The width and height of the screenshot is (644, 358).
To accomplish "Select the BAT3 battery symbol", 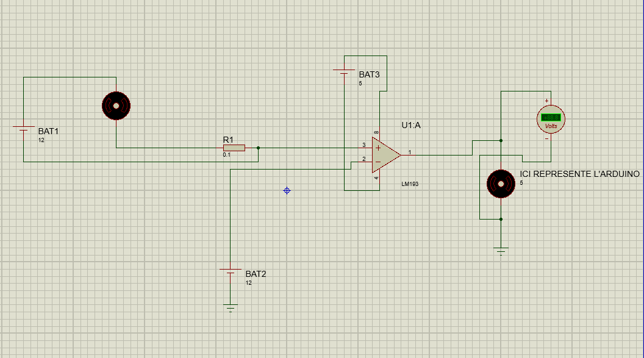I will click(x=344, y=72).
